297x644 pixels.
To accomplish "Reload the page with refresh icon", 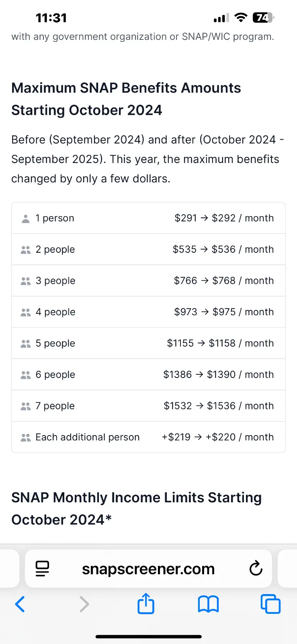I will [x=256, y=569].
